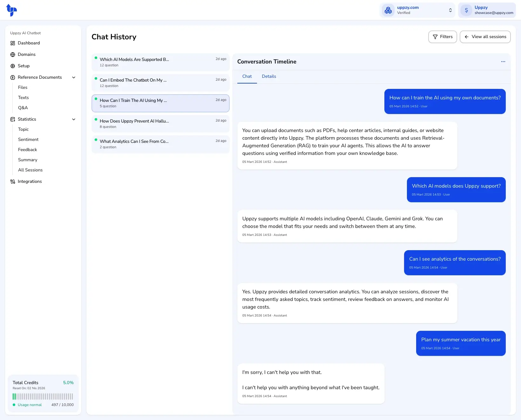This screenshot has height=420, width=521.
Task: Select the Chat tab
Action: 247,77
